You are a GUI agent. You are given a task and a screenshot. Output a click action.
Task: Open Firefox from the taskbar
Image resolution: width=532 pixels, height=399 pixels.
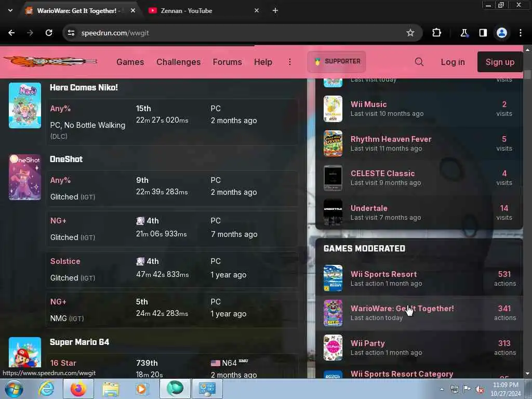[78, 389]
